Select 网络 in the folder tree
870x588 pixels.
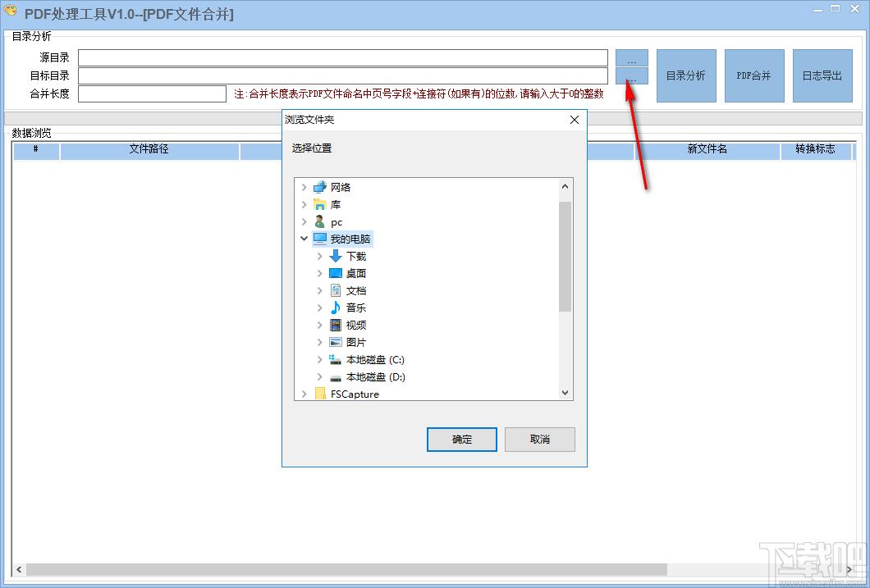click(341, 187)
